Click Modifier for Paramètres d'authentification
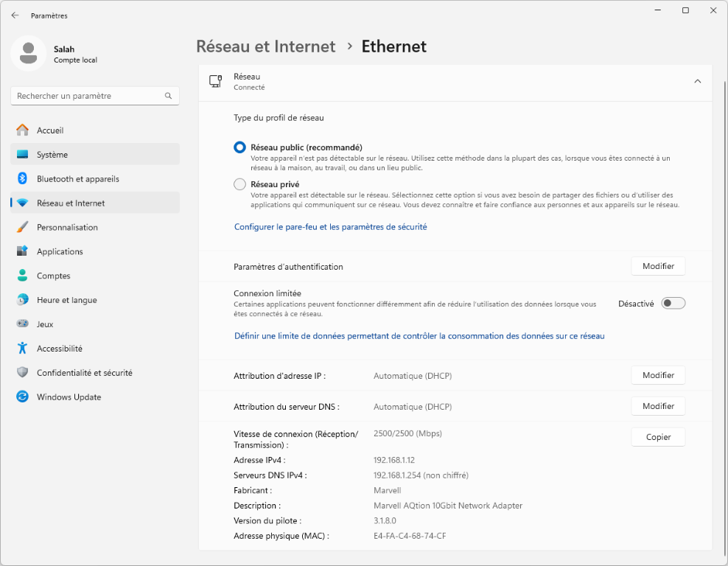The width and height of the screenshot is (728, 566). [x=658, y=266]
